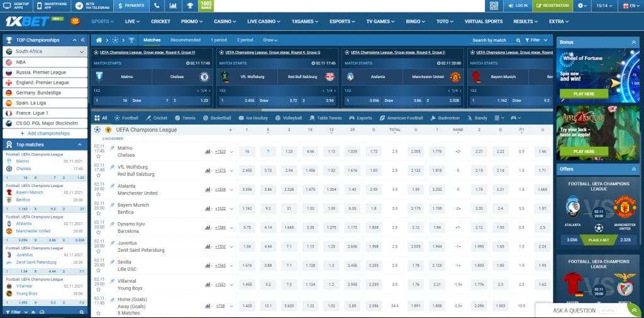The height and width of the screenshot is (318, 644).
Task: Click the Halloween pumpkin icon
Action: point(75,21)
